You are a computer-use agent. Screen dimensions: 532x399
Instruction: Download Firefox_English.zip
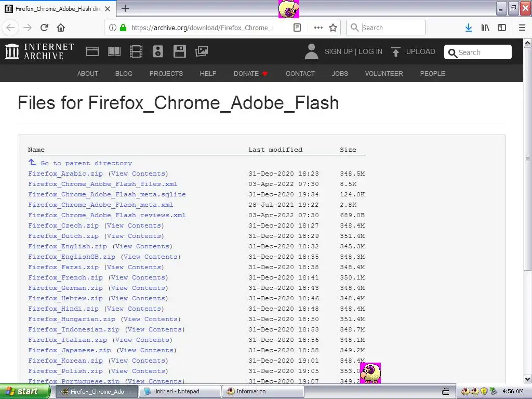(68, 246)
